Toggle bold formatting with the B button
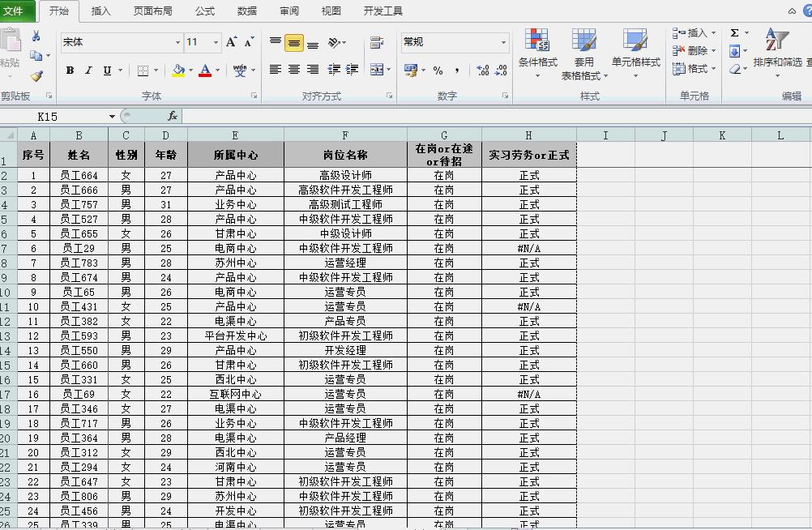 click(x=68, y=71)
